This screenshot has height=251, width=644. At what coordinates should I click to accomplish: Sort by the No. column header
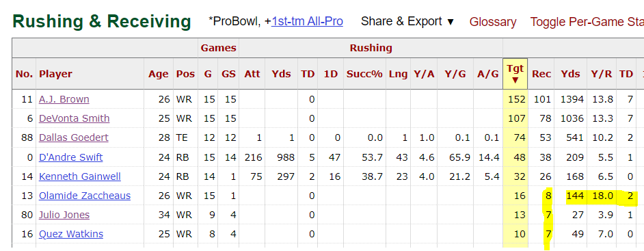24,74
